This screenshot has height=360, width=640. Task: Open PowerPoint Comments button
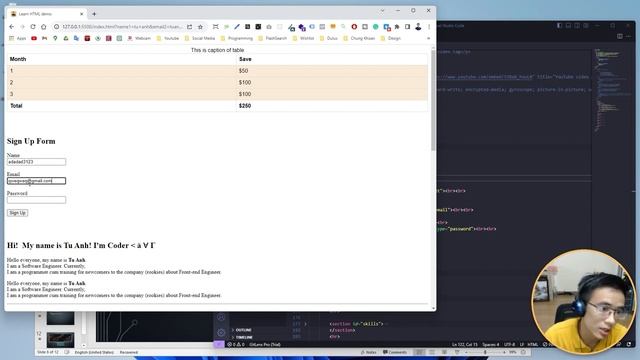pyautogui.click(x=395, y=352)
